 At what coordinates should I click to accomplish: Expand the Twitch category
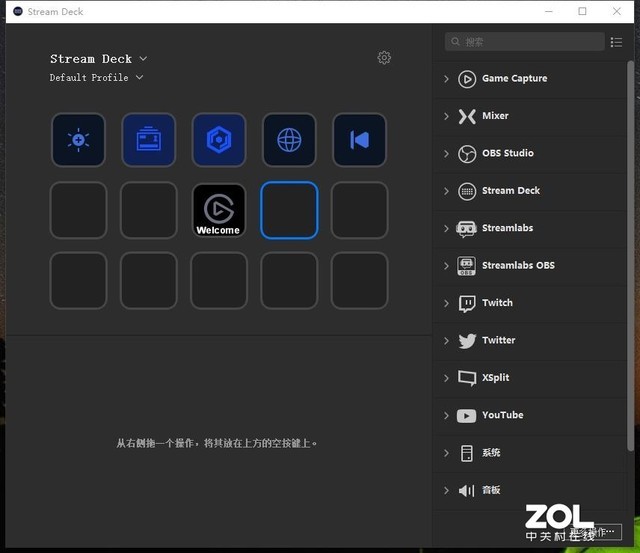coord(446,303)
